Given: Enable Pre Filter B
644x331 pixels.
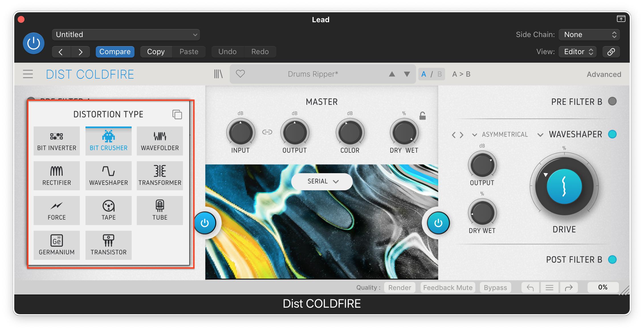Looking at the screenshot, I should click(612, 101).
